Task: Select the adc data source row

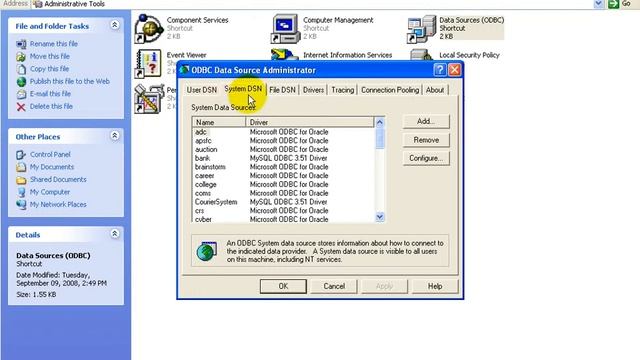Action: (283, 132)
